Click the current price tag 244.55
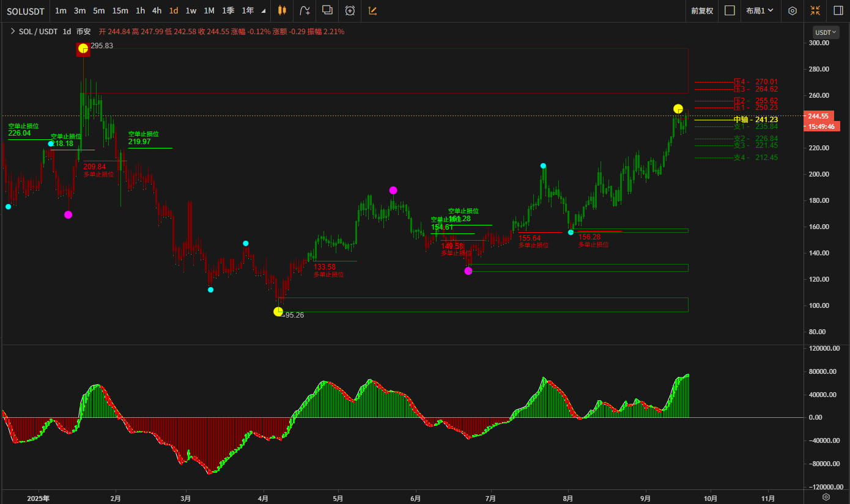The image size is (850, 504). coord(818,116)
